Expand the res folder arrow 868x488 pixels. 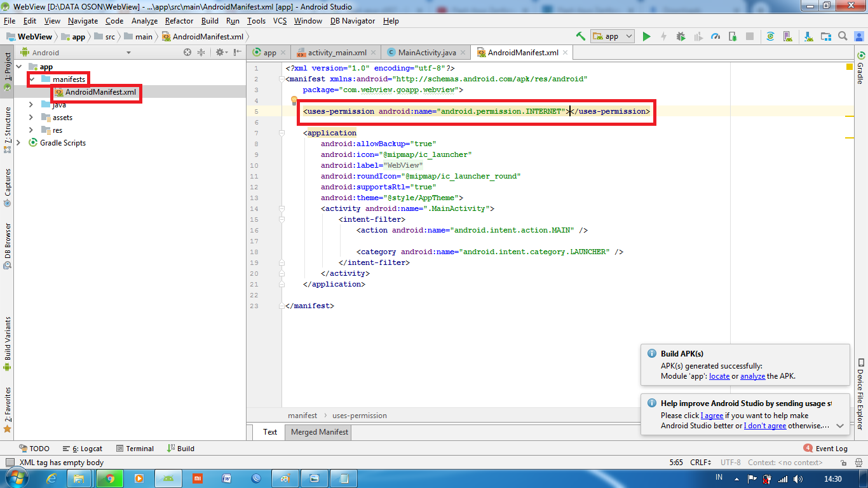tap(31, 130)
